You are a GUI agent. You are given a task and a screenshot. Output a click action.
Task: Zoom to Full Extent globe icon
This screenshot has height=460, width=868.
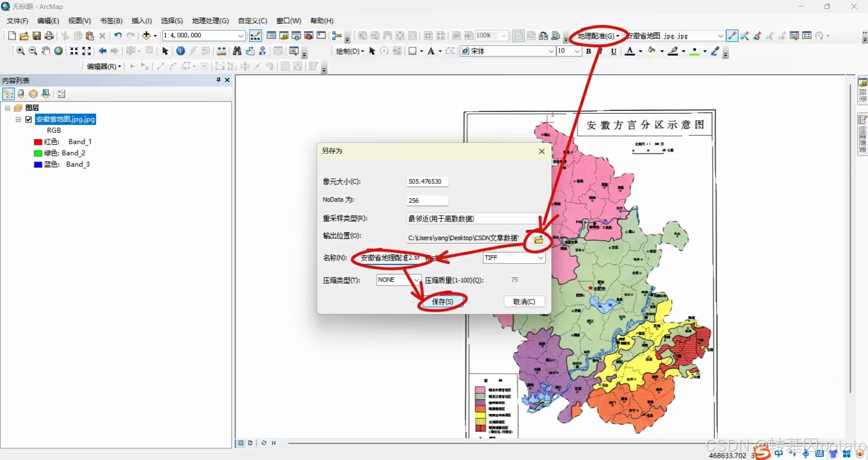click(58, 51)
